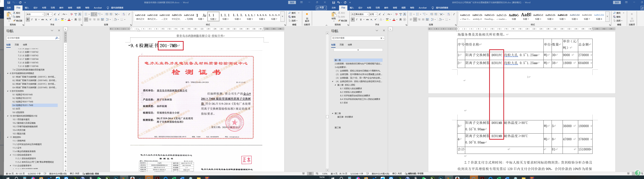Toggle center alignment in right Word window

click(415, 19)
